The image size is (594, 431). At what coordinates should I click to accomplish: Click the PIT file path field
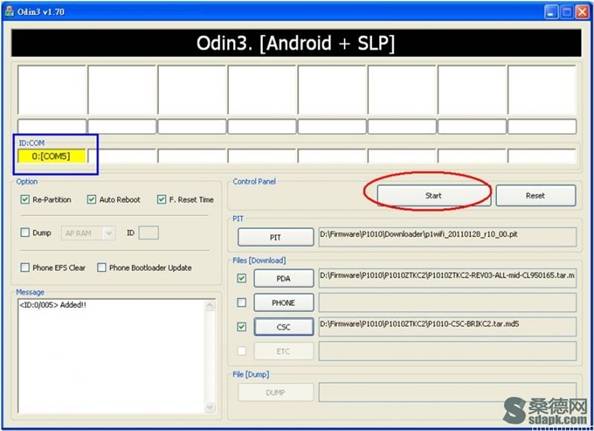click(x=447, y=237)
